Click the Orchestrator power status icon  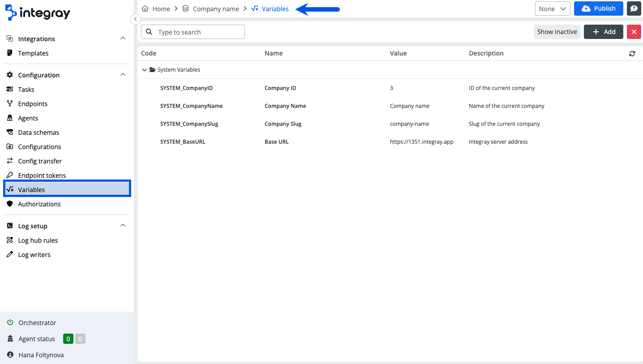pyautogui.click(x=10, y=323)
